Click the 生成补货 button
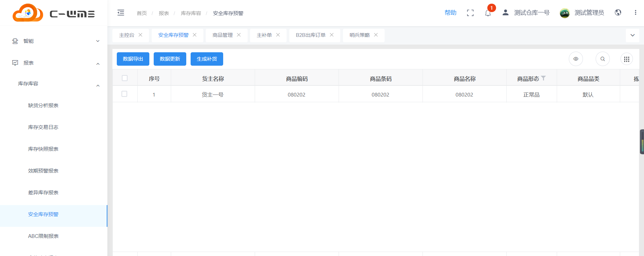The height and width of the screenshot is (256, 644). (207, 59)
